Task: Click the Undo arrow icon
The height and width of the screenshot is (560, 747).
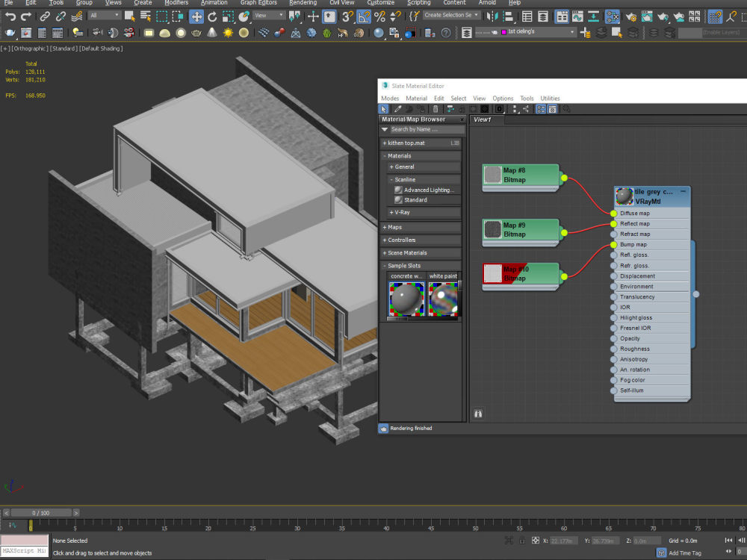Action: click(x=10, y=16)
